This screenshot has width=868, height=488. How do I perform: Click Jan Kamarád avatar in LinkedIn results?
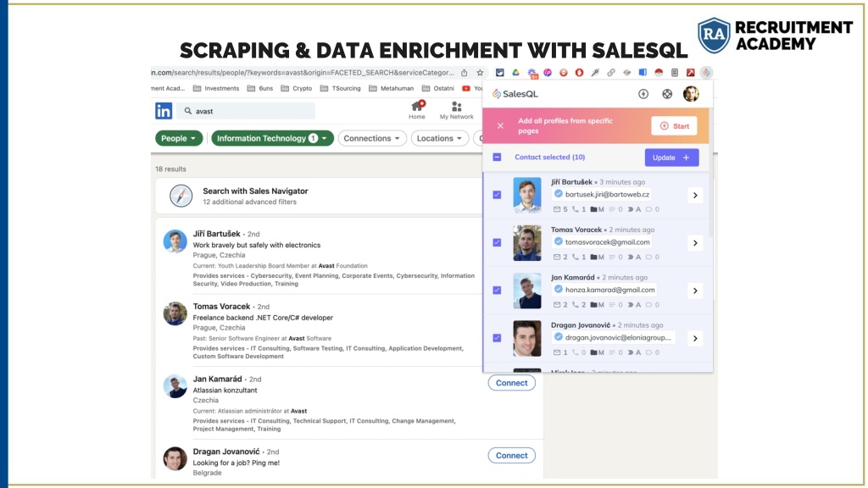tap(175, 386)
